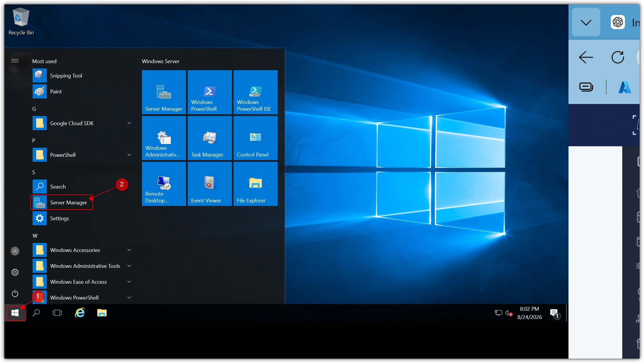Open the Action Center notification icon
Viewport: 644px width, 363px height.
[554, 313]
